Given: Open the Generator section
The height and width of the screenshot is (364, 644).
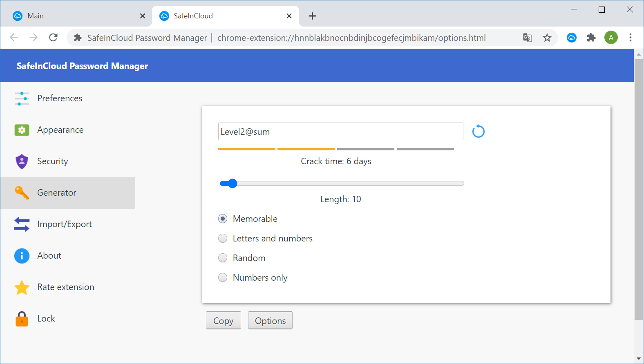Looking at the screenshot, I should click(68, 193).
